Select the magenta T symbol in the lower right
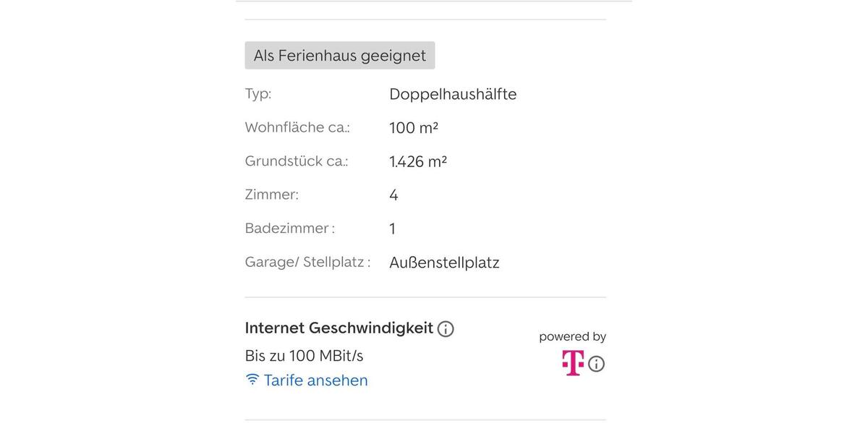 tap(571, 363)
